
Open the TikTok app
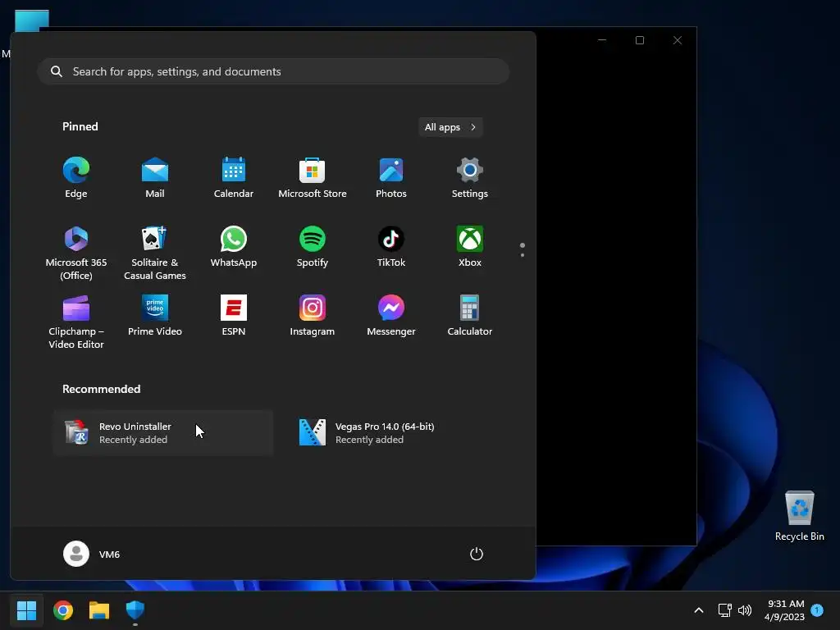pos(391,247)
